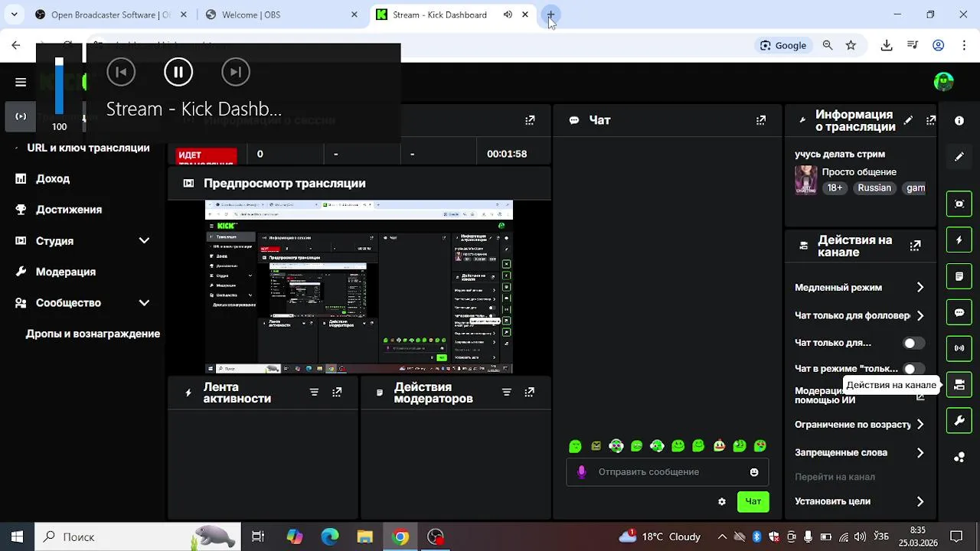Toggle Чат в режиме "тольк..." switch
The image size is (980, 551).
coord(913,369)
